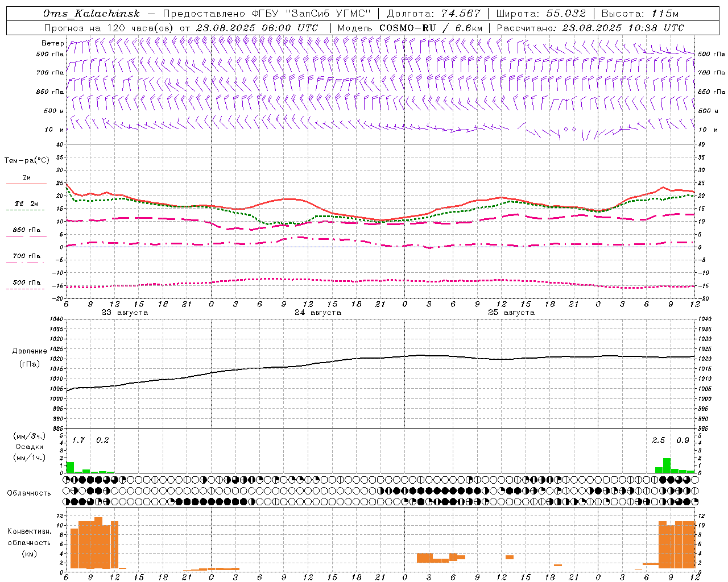Click the 700 гПа temperature legend entry
The height and width of the screenshot is (582, 728).
pos(27,256)
